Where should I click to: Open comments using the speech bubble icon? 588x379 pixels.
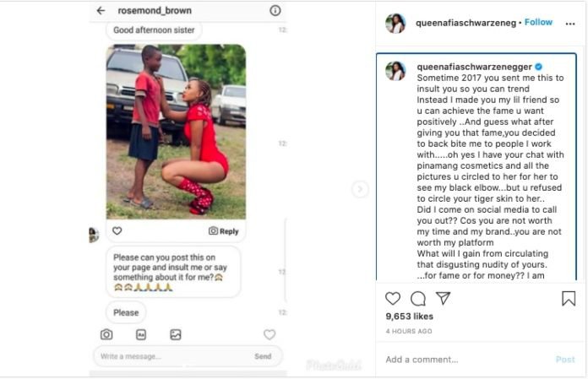(x=417, y=299)
